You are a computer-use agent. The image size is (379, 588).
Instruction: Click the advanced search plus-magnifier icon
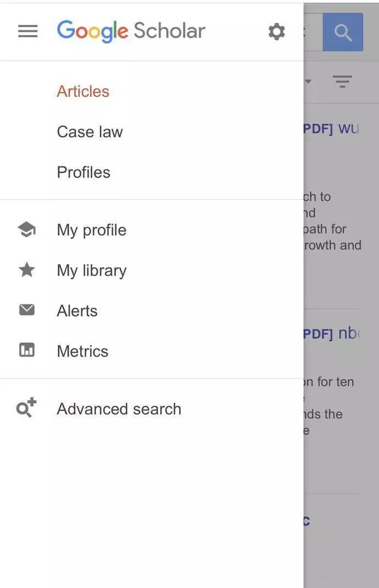[x=26, y=408]
